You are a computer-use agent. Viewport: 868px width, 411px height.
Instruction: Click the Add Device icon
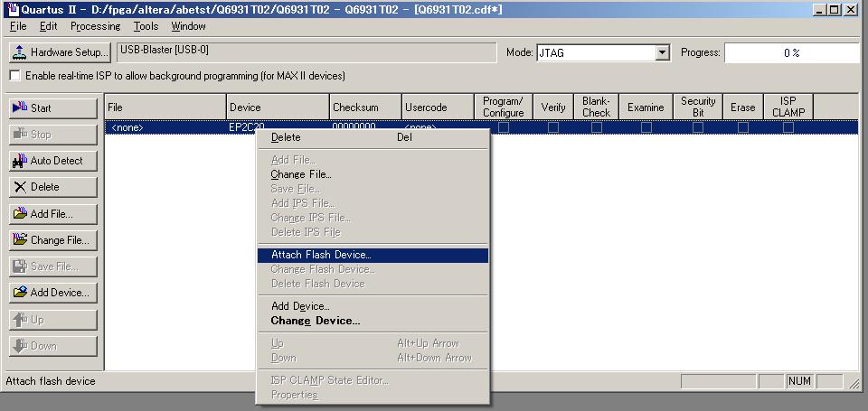pyautogui.click(x=20, y=292)
